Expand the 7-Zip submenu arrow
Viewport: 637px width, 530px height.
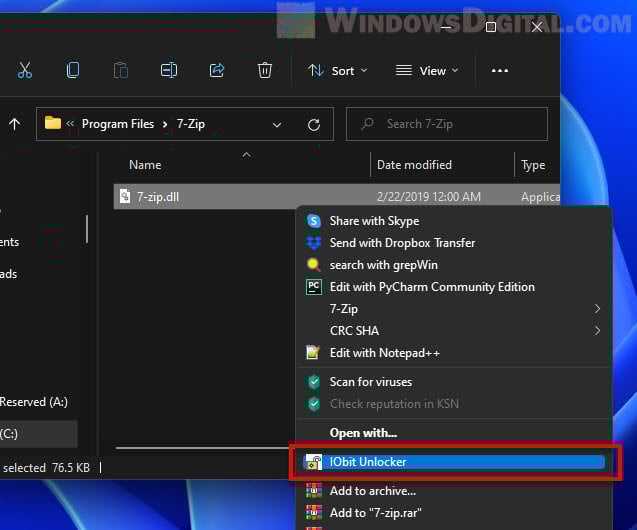point(597,309)
